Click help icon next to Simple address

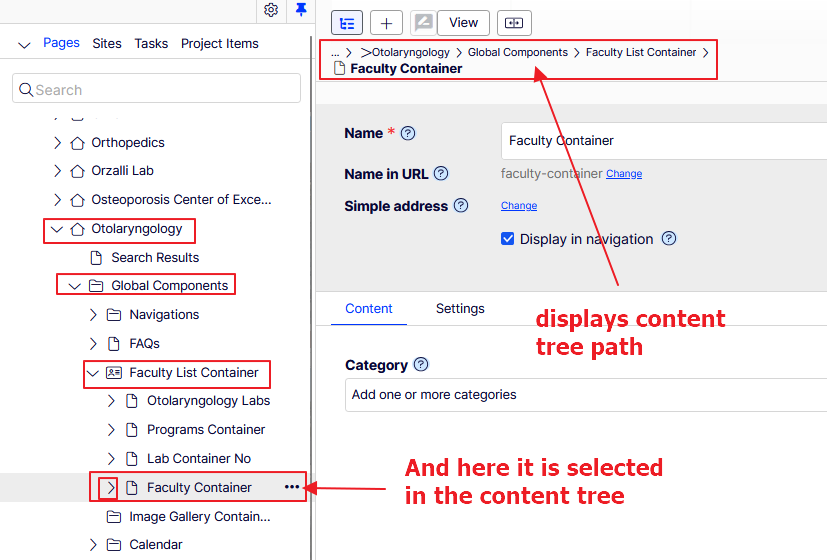coord(461,206)
